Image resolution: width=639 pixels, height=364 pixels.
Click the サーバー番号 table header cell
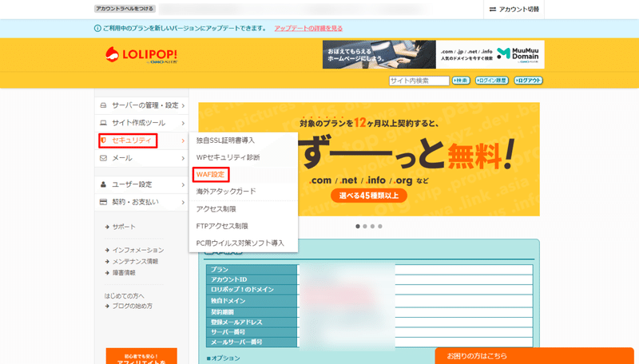pyautogui.click(x=252, y=332)
